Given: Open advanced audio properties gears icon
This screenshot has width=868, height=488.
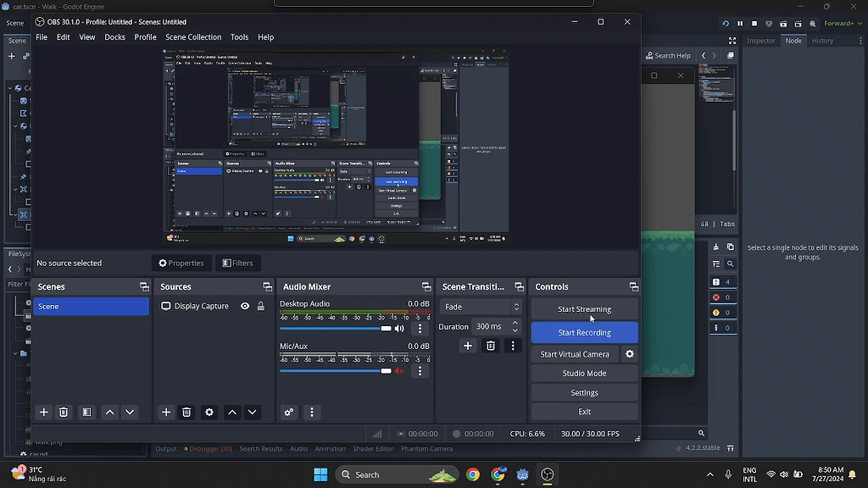Looking at the screenshot, I should pos(289,413).
